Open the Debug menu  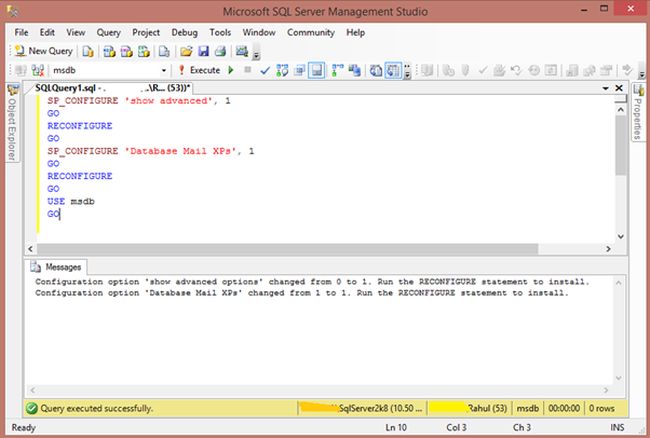[184, 32]
